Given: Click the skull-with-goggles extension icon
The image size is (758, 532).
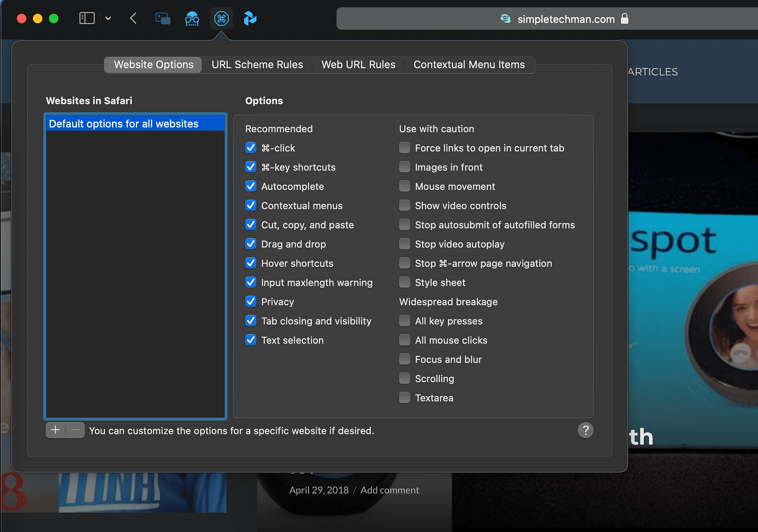Looking at the screenshot, I should (192, 18).
